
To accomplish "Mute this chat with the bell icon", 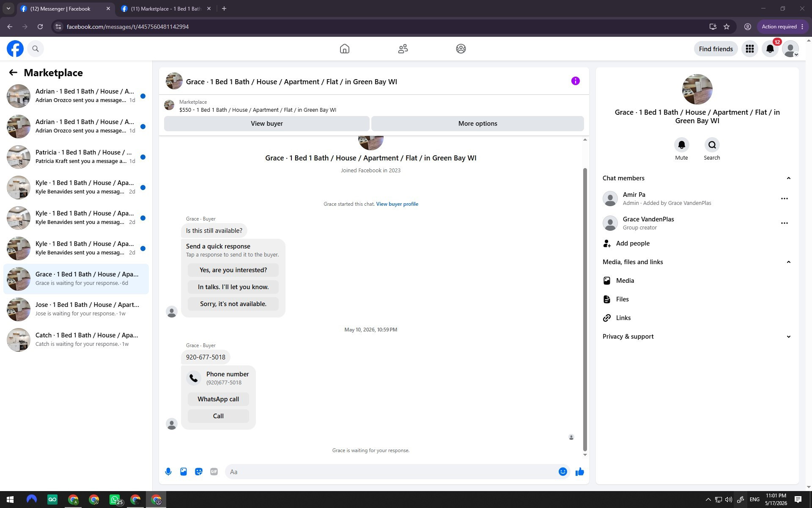I will [681, 145].
